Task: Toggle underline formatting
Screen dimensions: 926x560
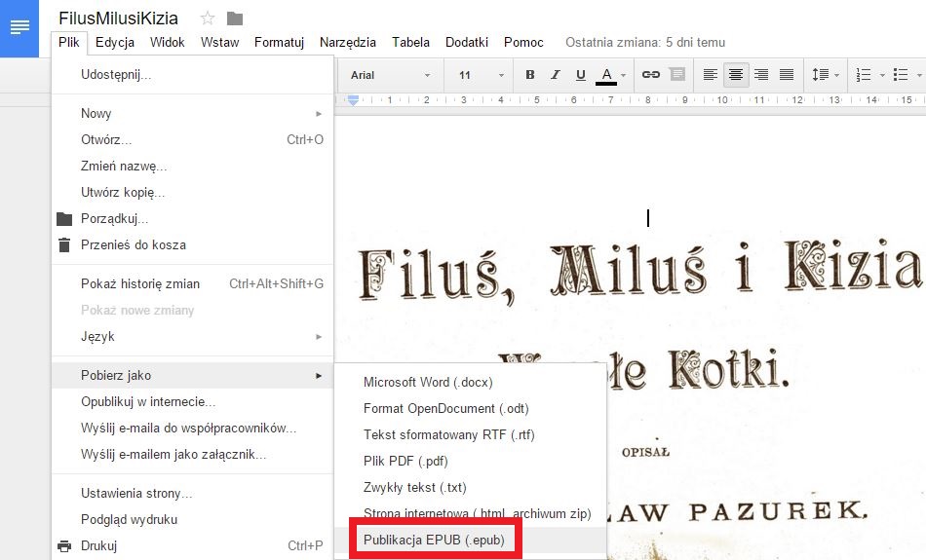Action: [581, 75]
